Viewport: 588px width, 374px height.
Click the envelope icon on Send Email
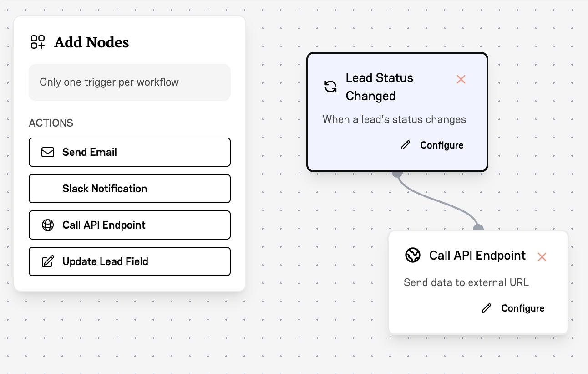48,152
